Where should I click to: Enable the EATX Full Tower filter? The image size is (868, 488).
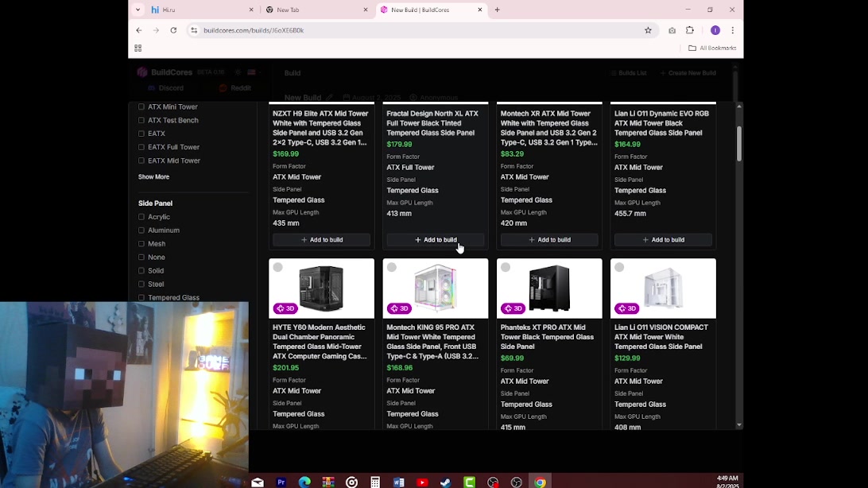141,147
